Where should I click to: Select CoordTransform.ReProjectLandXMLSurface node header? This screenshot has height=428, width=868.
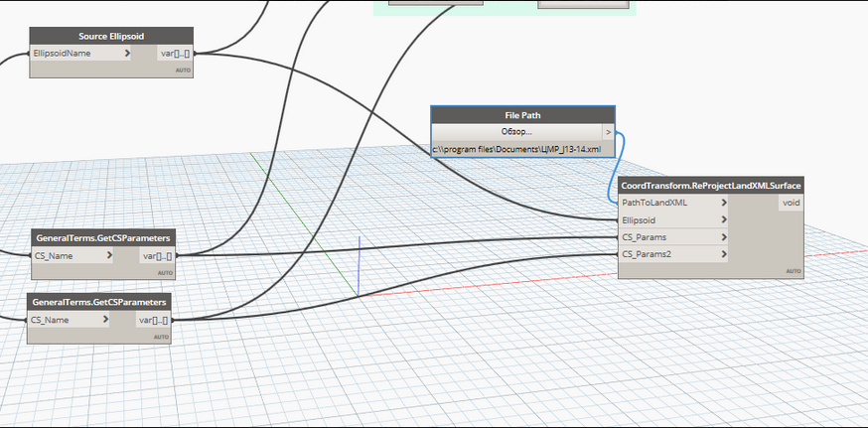click(710, 186)
